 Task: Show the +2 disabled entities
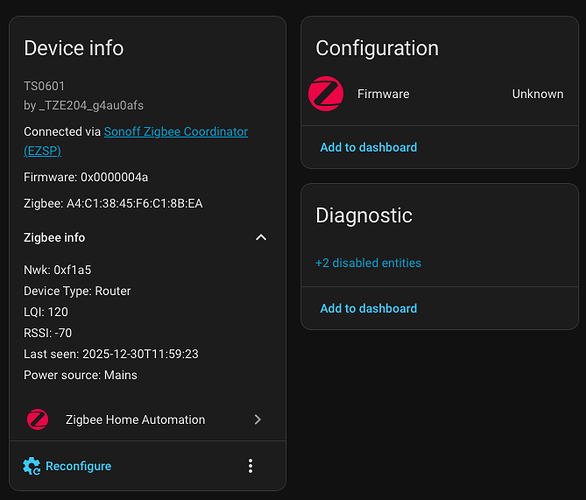click(368, 263)
